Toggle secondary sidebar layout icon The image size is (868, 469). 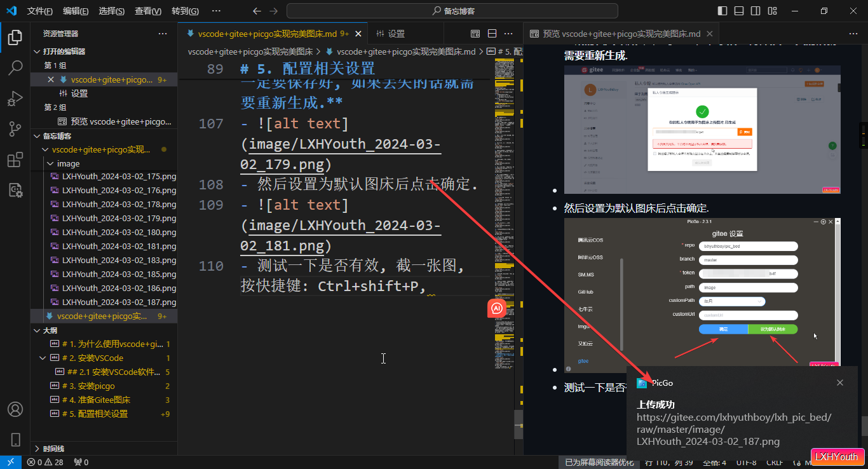(755, 11)
